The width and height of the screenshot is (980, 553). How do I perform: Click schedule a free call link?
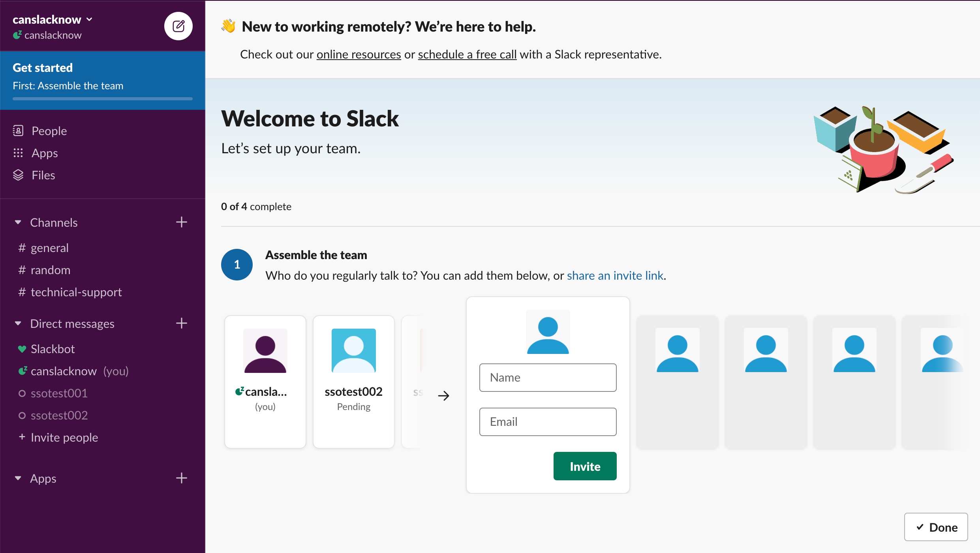tap(467, 54)
